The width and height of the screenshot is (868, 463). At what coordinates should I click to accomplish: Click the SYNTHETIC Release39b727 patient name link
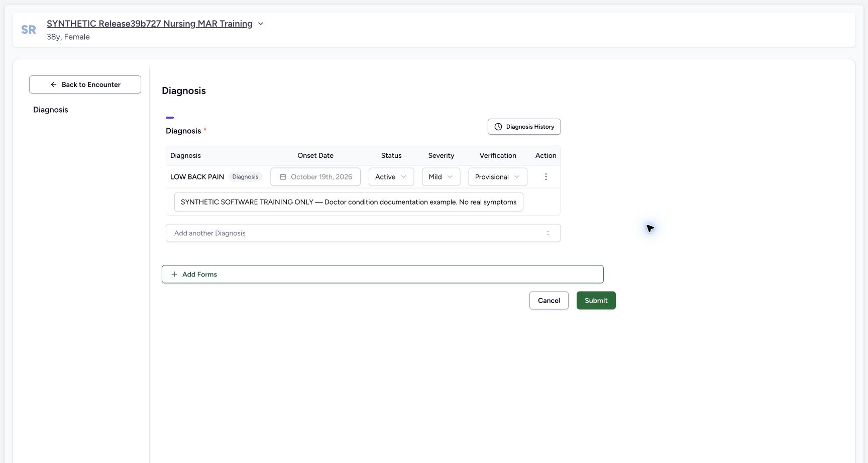[x=150, y=24]
